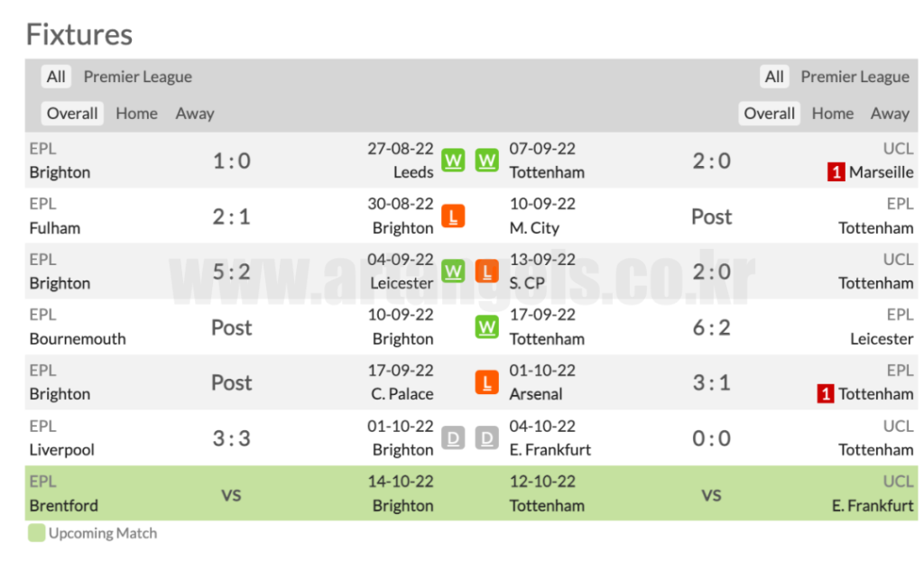Viewport: 924px width, 561px height.
Task: Click Brighton's draw badge for Liverpool match
Action: pos(453,438)
